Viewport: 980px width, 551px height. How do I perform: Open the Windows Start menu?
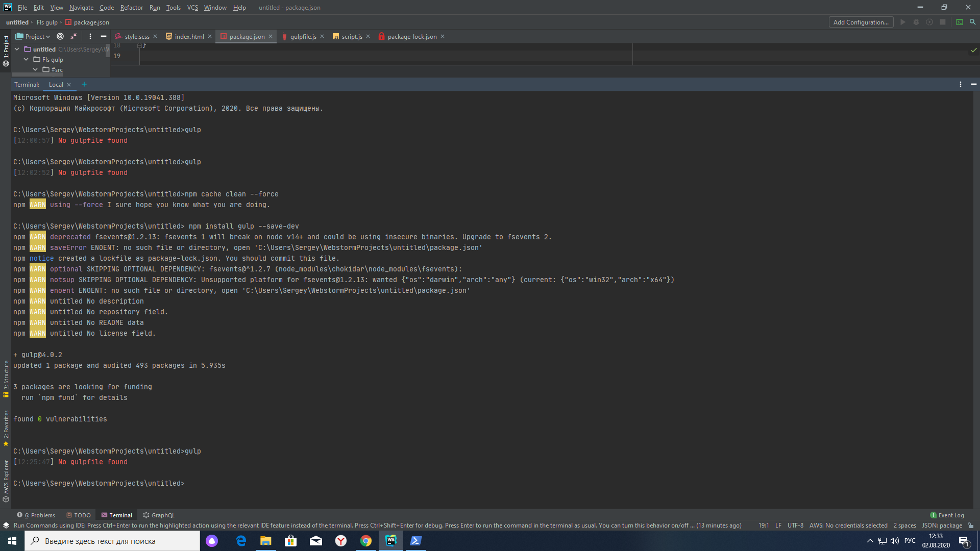(x=12, y=541)
